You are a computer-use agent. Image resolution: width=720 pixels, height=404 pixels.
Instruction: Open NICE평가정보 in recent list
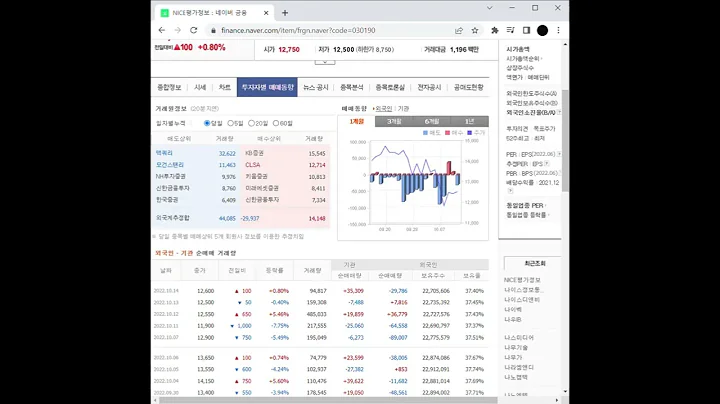pos(522,280)
